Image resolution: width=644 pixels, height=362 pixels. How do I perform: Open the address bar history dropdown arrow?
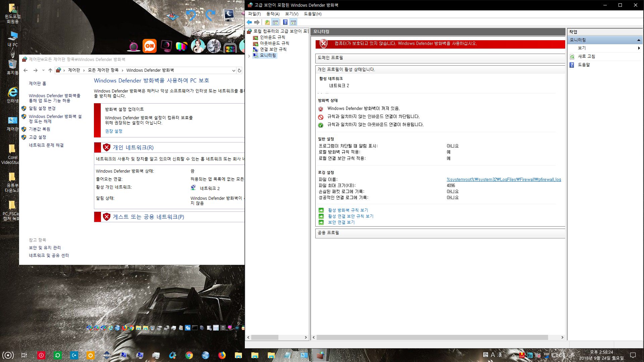pos(233,70)
